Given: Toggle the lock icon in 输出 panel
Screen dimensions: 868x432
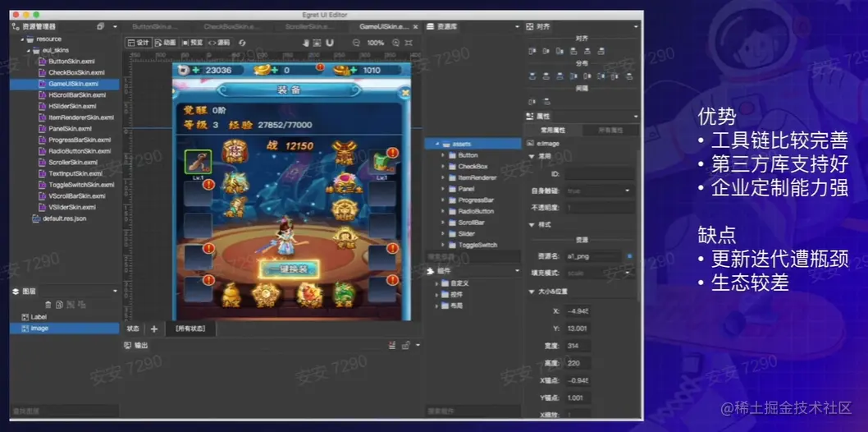Looking at the screenshot, I should coord(405,345).
